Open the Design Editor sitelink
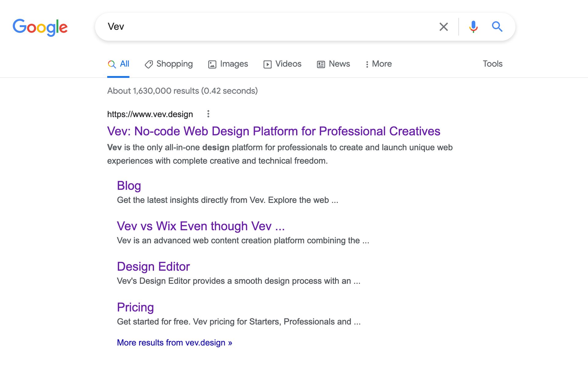 [153, 267]
